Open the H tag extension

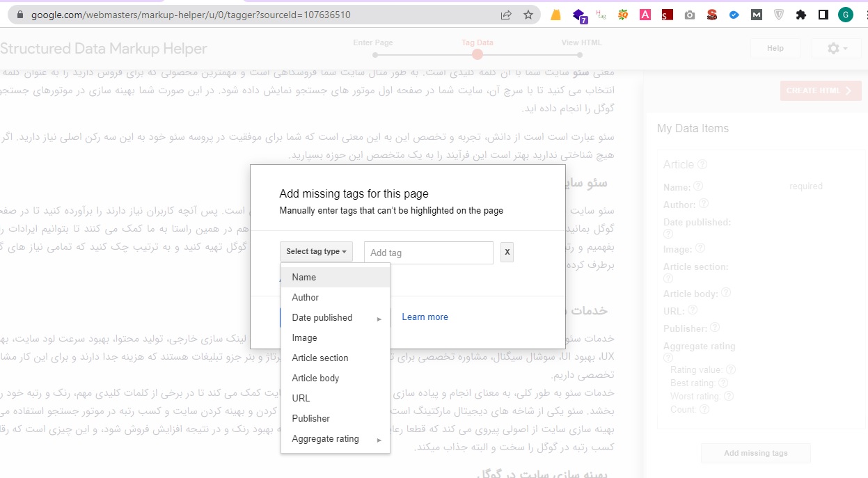click(x=601, y=15)
